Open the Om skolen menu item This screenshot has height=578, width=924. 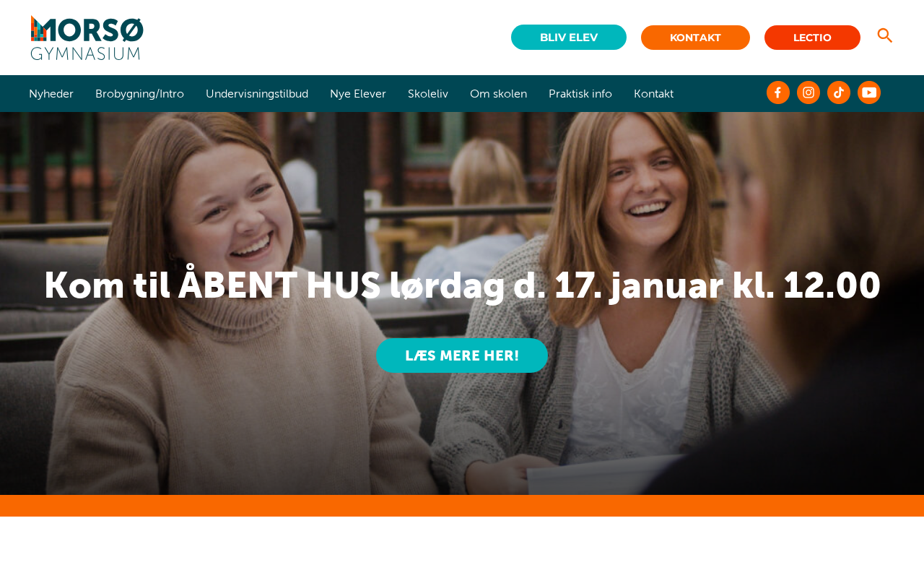pos(498,93)
